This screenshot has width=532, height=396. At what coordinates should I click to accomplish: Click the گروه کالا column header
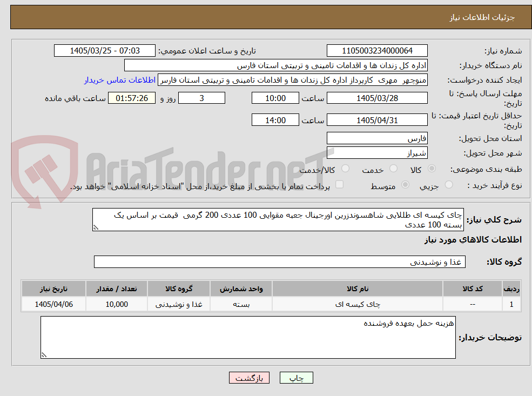tap(179, 289)
